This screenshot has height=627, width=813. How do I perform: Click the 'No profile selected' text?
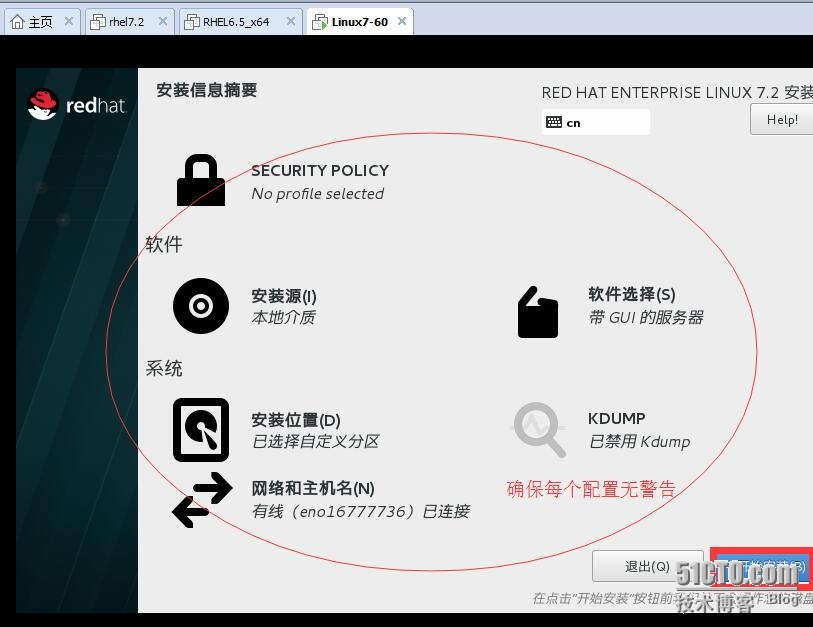317,193
